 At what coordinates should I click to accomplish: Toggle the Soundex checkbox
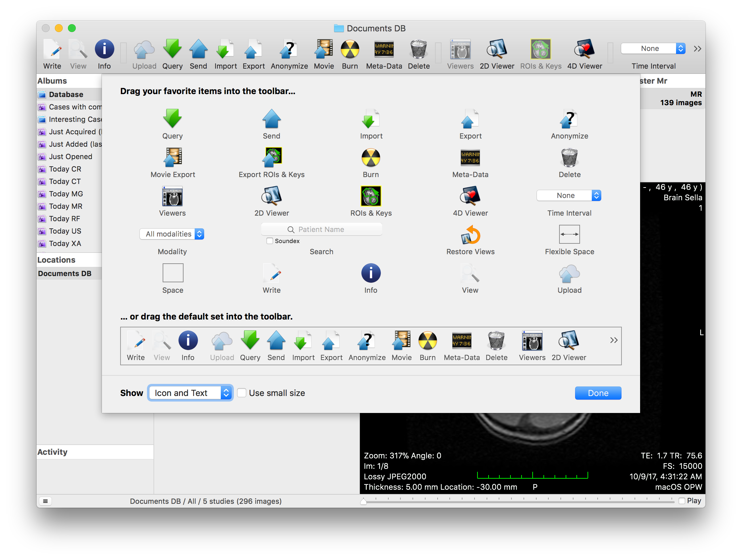(x=269, y=241)
